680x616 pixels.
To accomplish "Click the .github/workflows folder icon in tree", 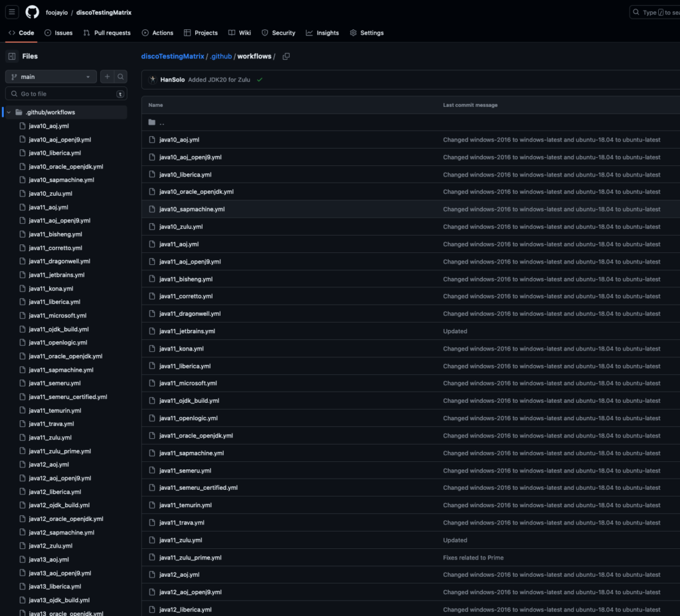I will tap(19, 112).
